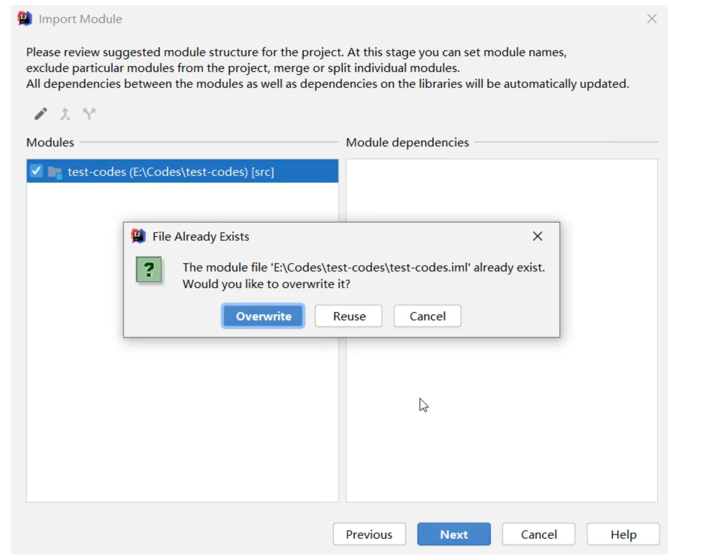Image resolution: width=728 pixels, height=560 pixels.
Task: Click IntelliJ logo in File Already Exists title
Action: [x=138, y=236]
